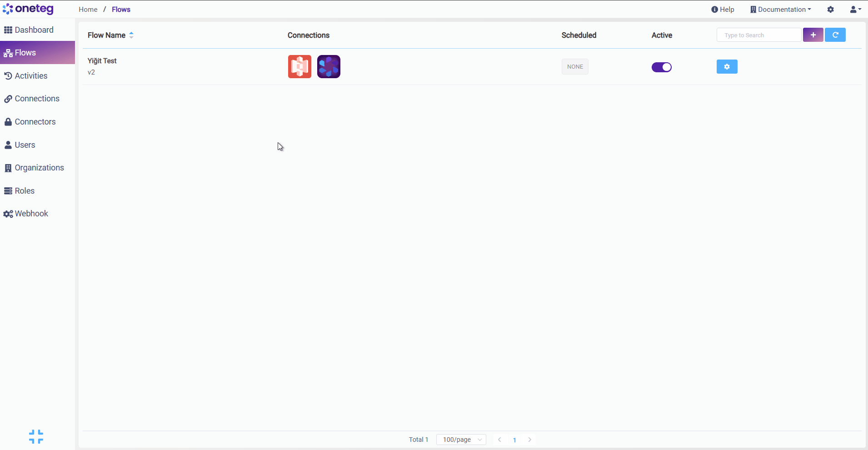The height and width of the screenshot is (450, 868).
Task: Refresh the flows list
Action: coord(835,35)
